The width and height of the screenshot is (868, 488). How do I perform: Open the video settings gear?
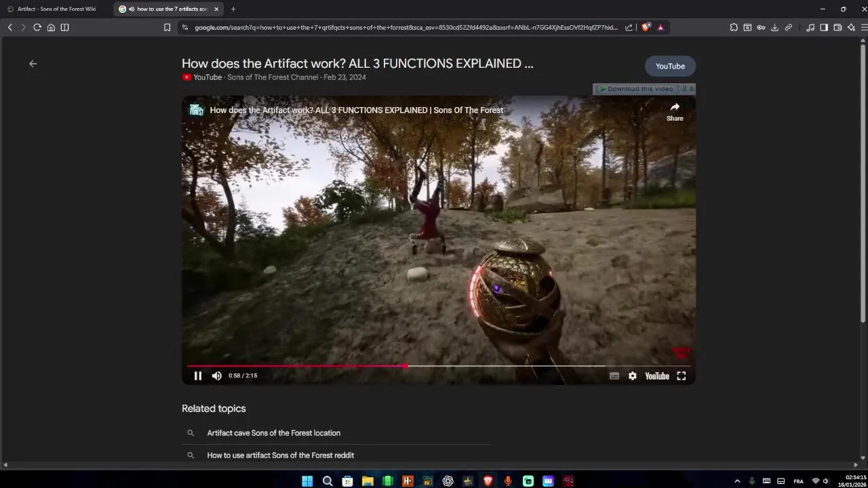pyautogui.click(x=632, y=376)
